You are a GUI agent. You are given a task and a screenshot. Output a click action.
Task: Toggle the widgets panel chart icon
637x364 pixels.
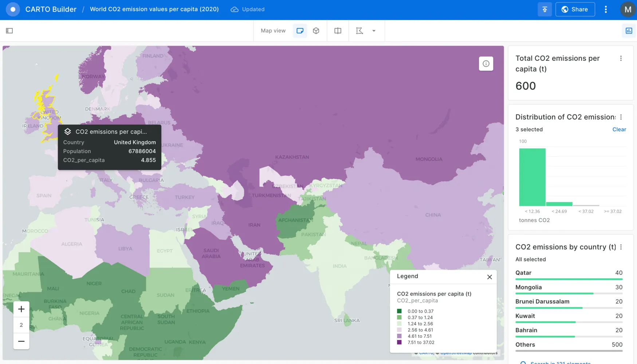[x=629, y=31]
